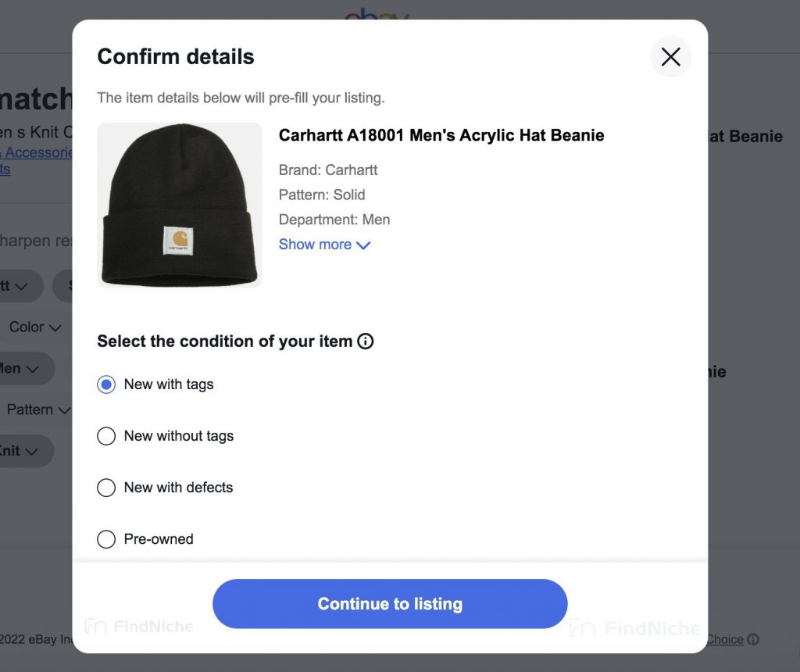Screen dimensions: 800x672
Task: Open the brand filter chip dropdown
Action: pos(20,286)
